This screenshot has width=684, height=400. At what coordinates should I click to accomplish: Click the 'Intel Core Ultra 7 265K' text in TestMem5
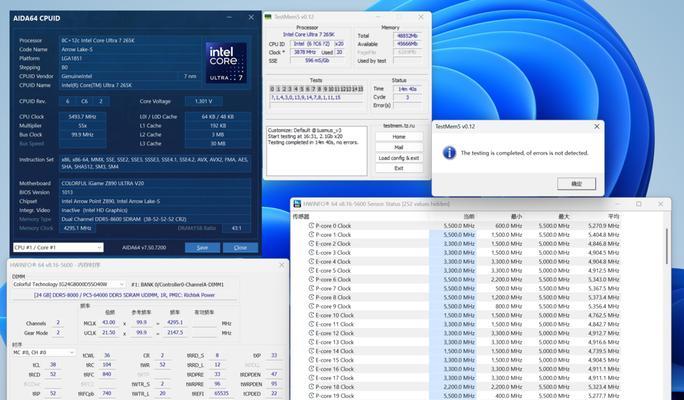pos(309,34)
